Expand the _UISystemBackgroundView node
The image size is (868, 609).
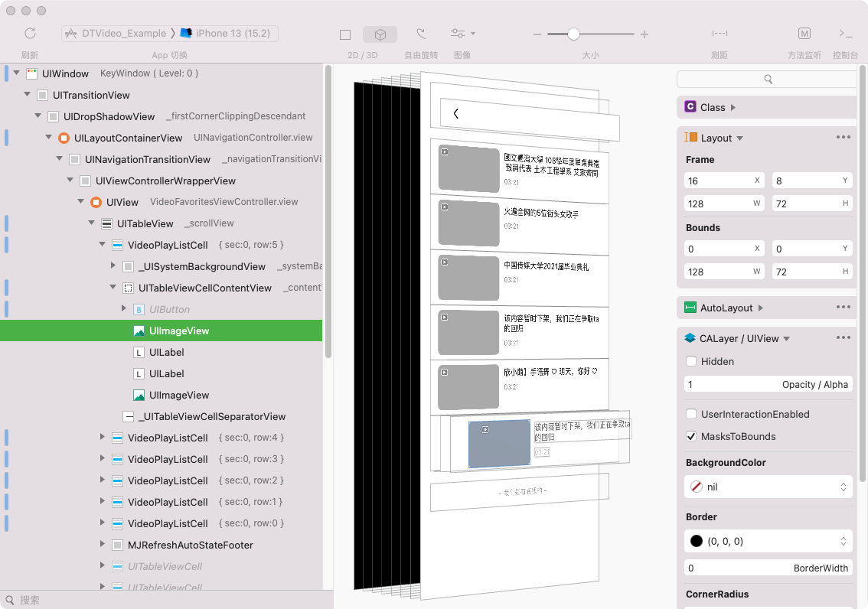(x=113, y=265)
